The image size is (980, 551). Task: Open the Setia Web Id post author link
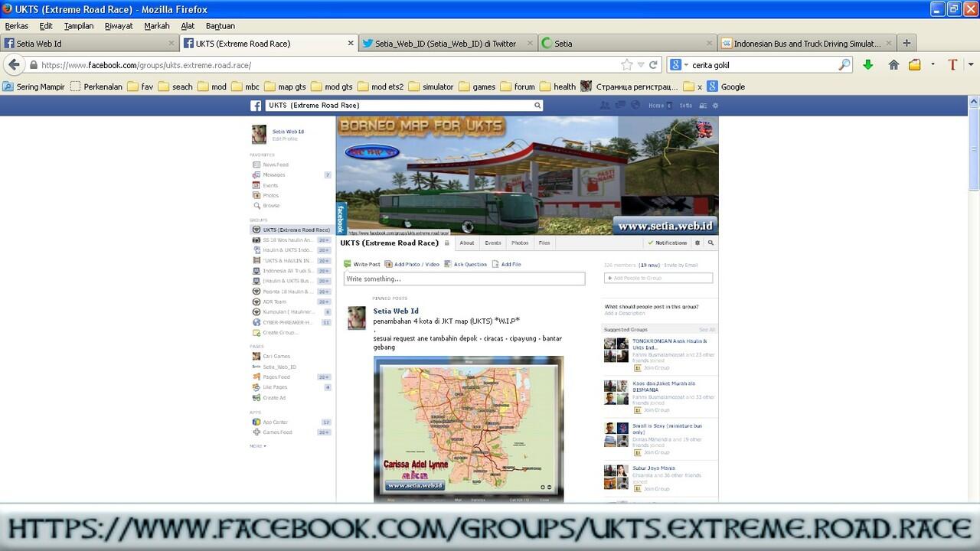[x=396, y=311]
